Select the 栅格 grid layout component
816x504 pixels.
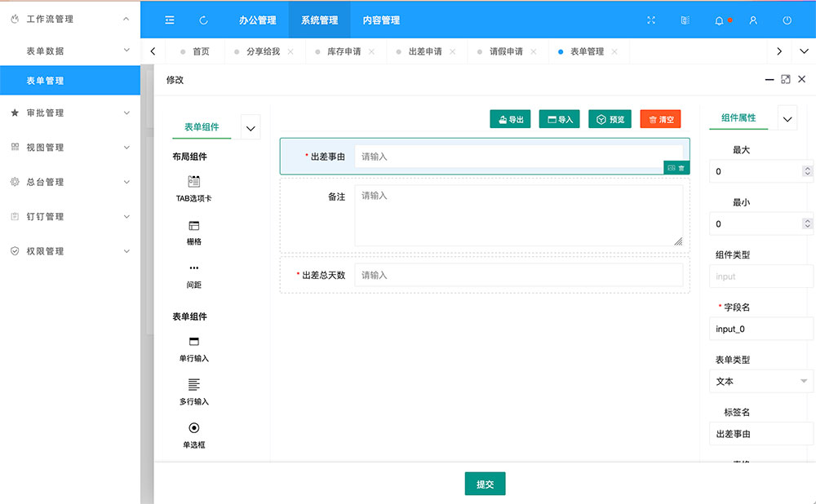click(193, 226)
